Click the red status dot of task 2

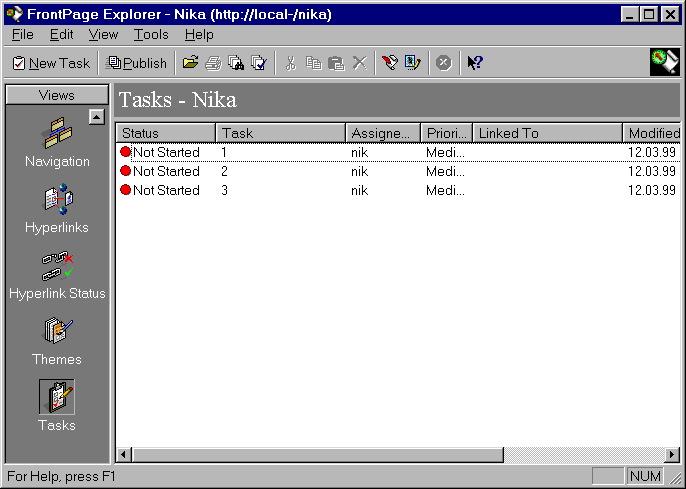click(x=126, y=171)
